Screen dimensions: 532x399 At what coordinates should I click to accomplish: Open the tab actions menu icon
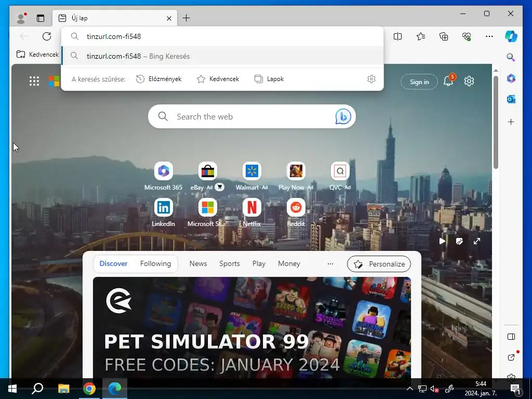point(41,18)
